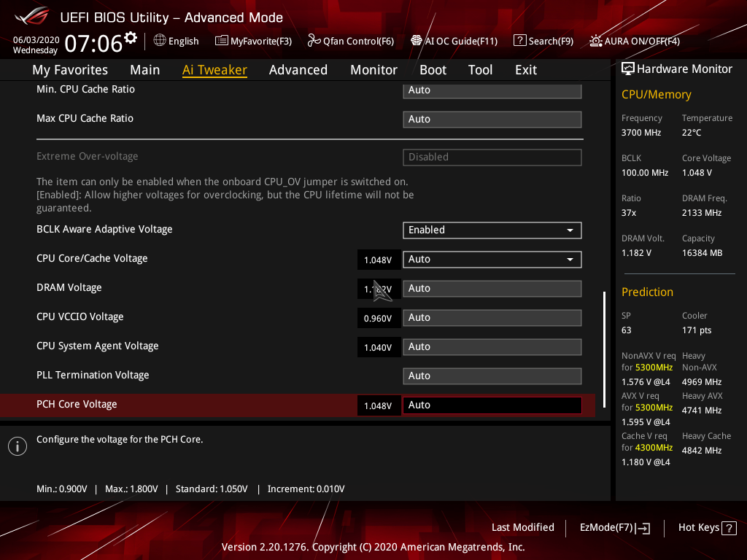This screenshot has height=560, width=747.
Task: Click the Last Modified button
Action: pyautogui.click(x=523, y=527)
